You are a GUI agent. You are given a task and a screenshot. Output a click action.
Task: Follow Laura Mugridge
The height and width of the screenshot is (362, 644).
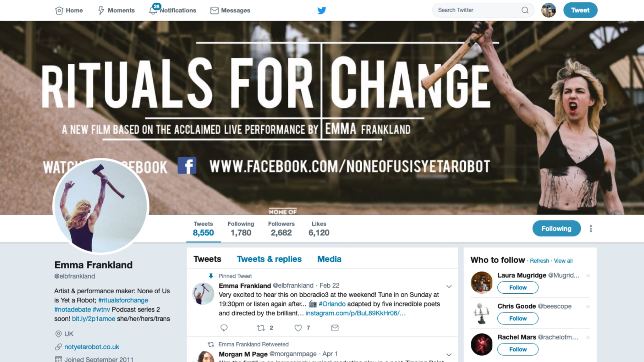coord(518,287)
